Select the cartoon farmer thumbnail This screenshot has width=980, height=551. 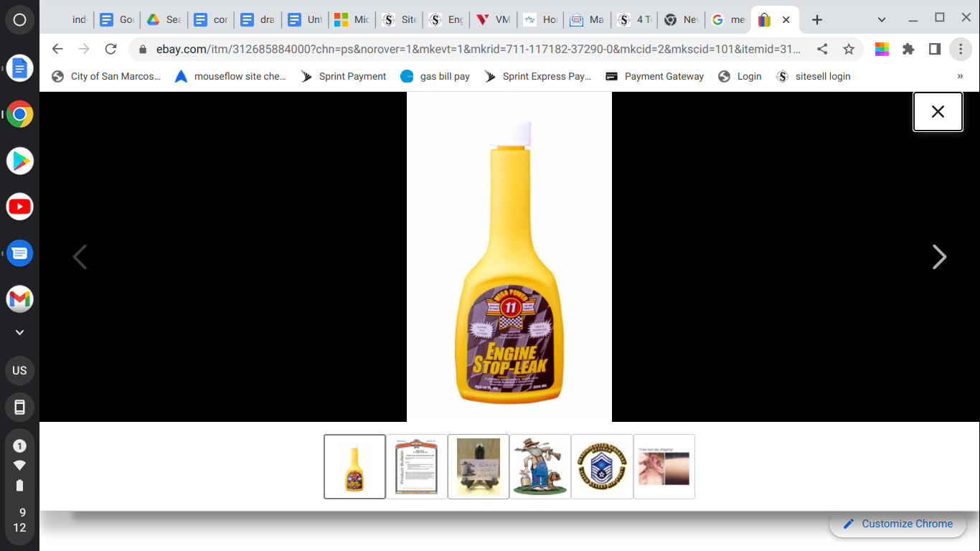[540, 466]
